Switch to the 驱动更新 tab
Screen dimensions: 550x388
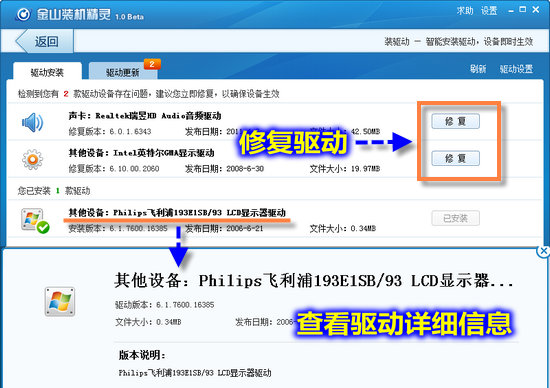(123, 72)
